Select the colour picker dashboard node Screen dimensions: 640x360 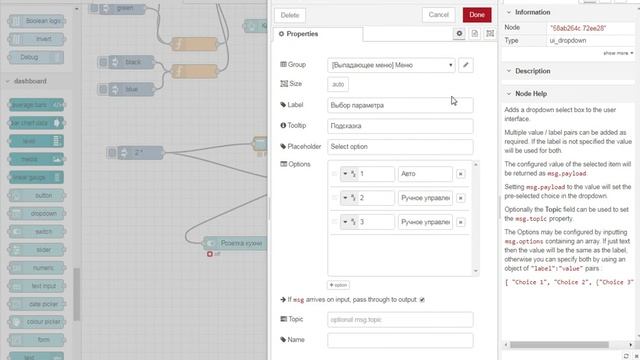coord(37,322)
